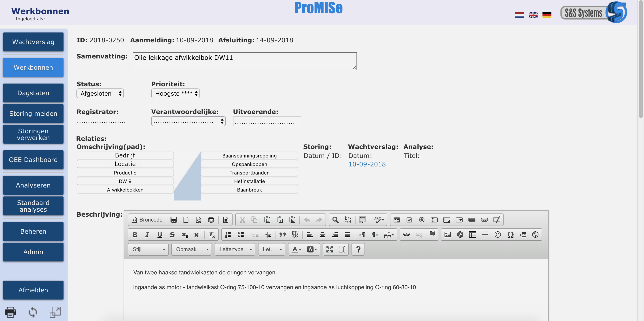Click the Insert Image icon
Screen dimensions: 644x321
pos(447,235)
